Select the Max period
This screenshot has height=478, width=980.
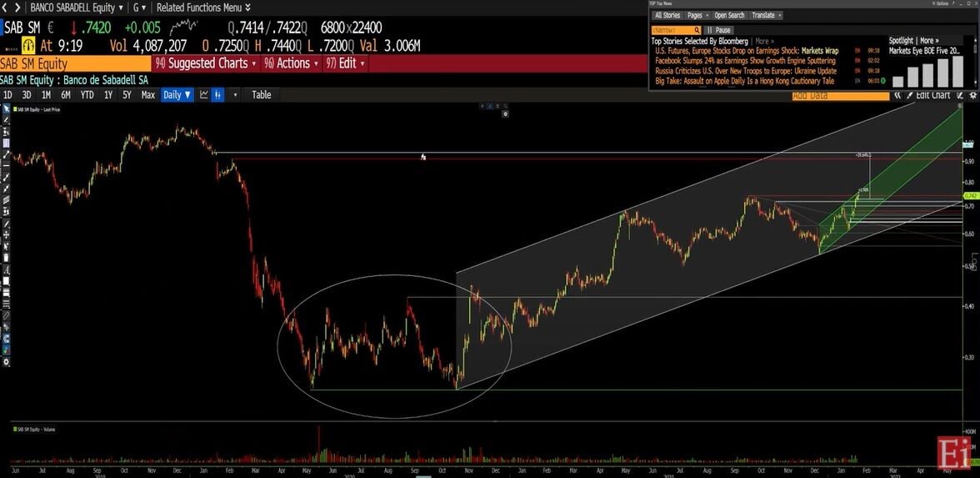click(148, 95)
